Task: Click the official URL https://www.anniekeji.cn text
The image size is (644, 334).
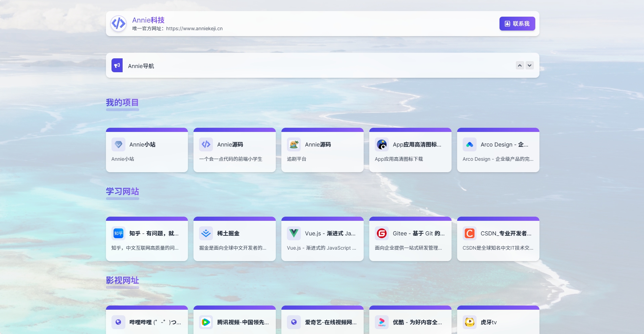Action: (x=195, y=28)
